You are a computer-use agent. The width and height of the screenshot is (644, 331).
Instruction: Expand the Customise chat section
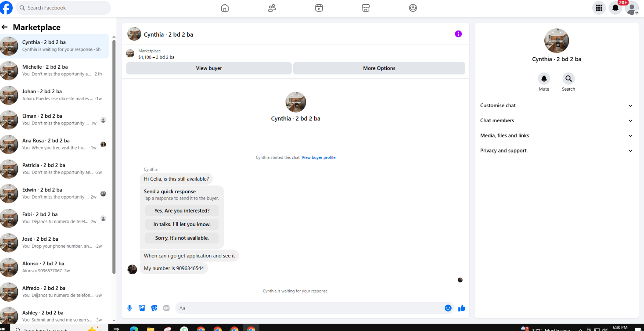[x=556, y=106]
